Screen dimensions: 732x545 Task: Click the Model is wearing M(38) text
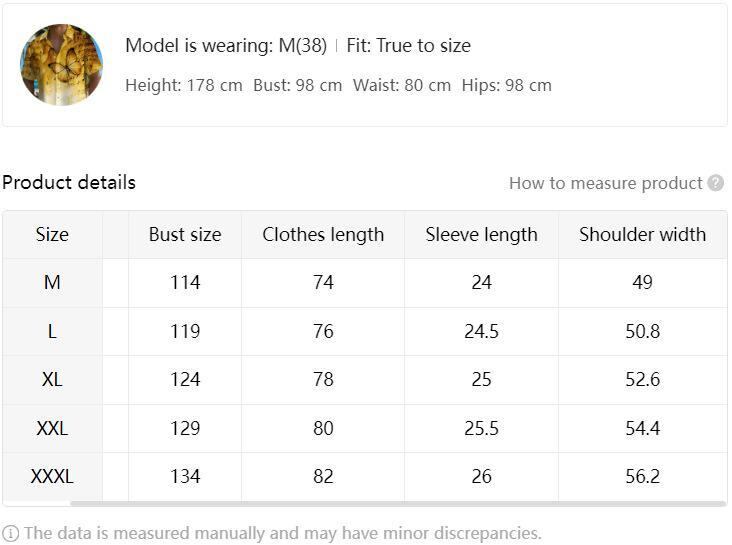pos(226,46)
